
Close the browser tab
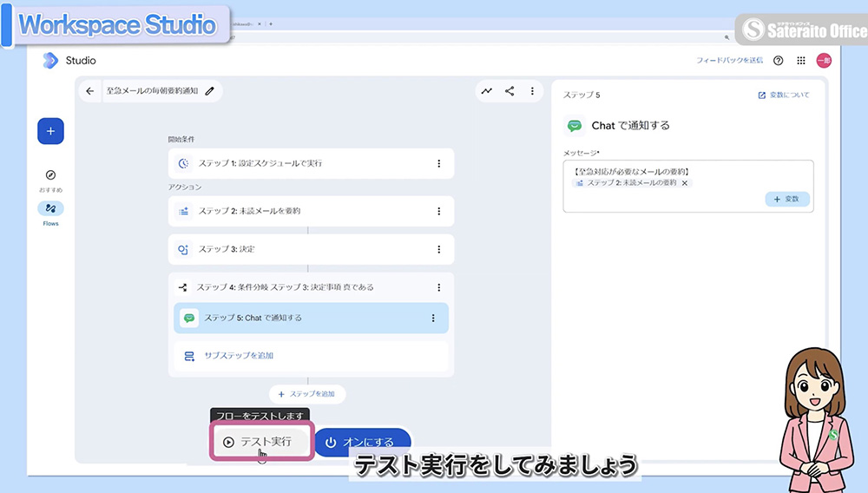(259, 23)
